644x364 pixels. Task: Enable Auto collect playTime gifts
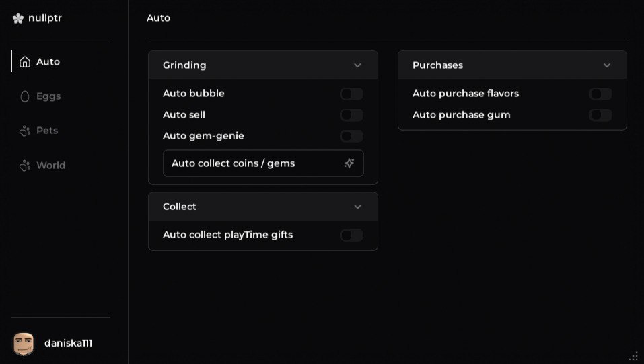351,235
